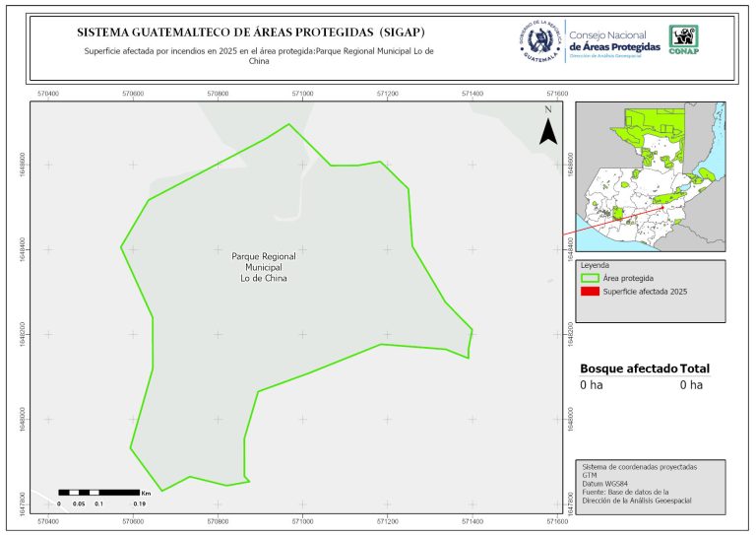
Task: Click the green CONAP logo
Action: (x=684, y=39)
